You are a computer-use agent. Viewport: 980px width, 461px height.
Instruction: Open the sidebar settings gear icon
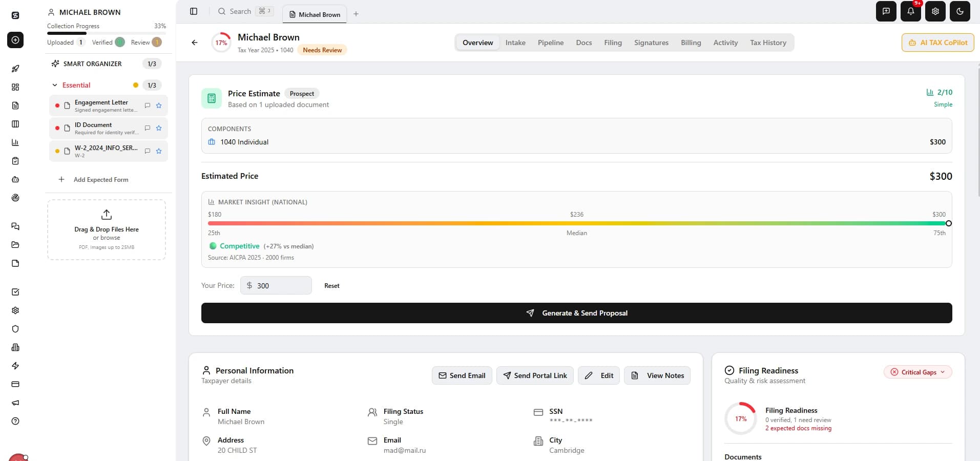coord(15,310)
